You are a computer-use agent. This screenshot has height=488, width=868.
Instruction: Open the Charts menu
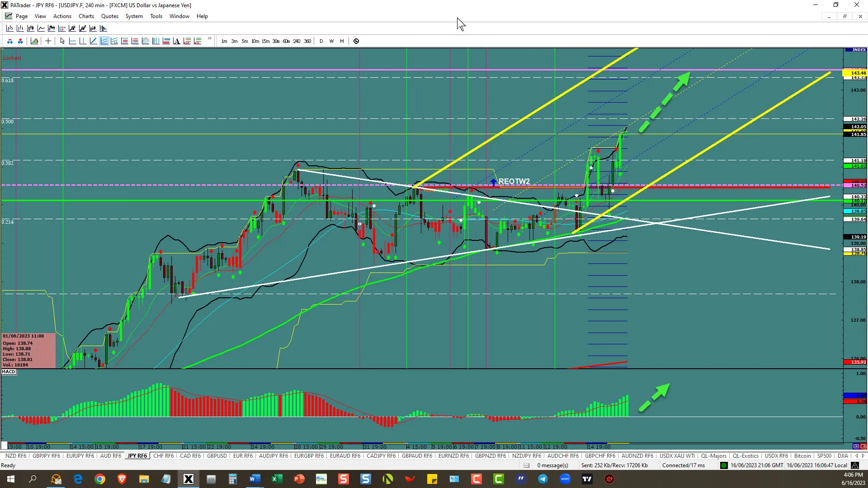tap(86, 16)
